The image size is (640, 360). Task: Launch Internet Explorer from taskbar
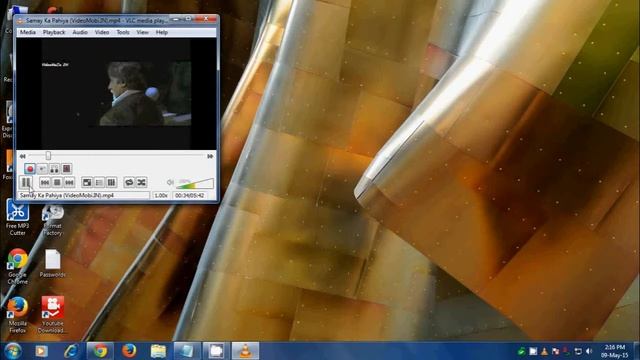71,351
